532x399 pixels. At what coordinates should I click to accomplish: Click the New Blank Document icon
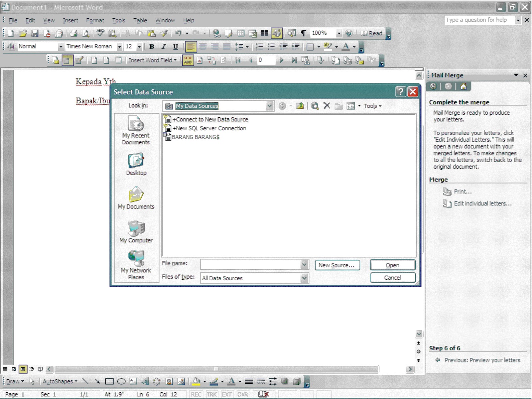(11, 33)
